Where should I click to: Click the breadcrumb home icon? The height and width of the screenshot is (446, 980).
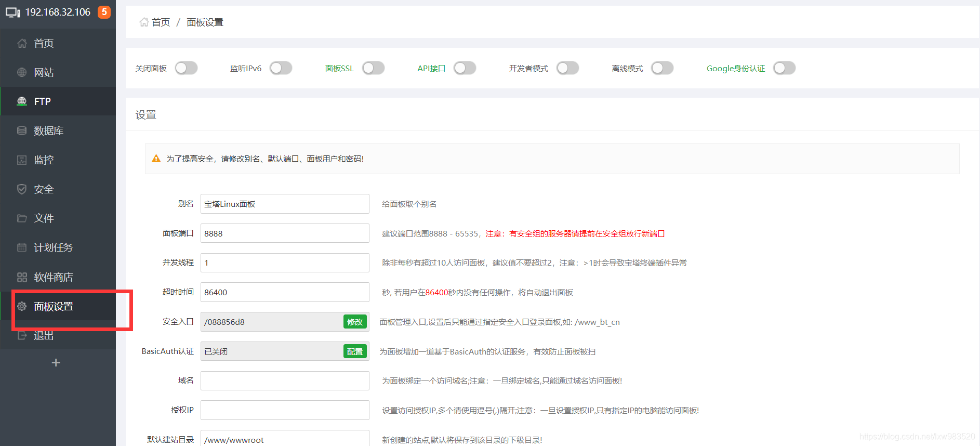144,22
